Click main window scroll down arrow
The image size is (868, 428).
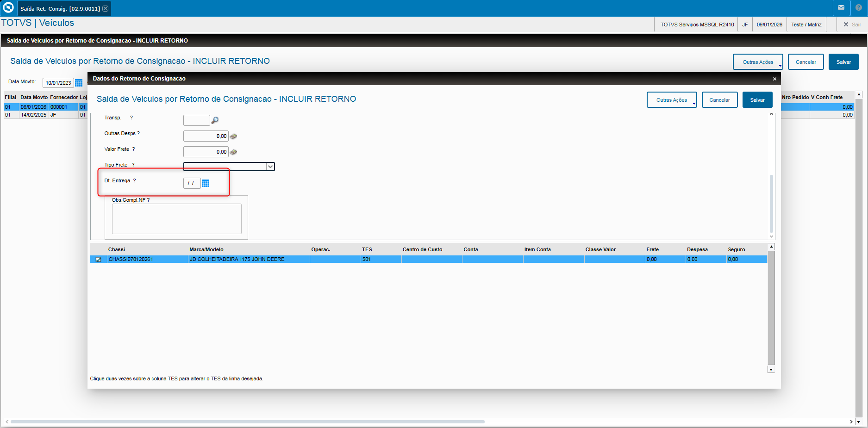pos(859,422)
